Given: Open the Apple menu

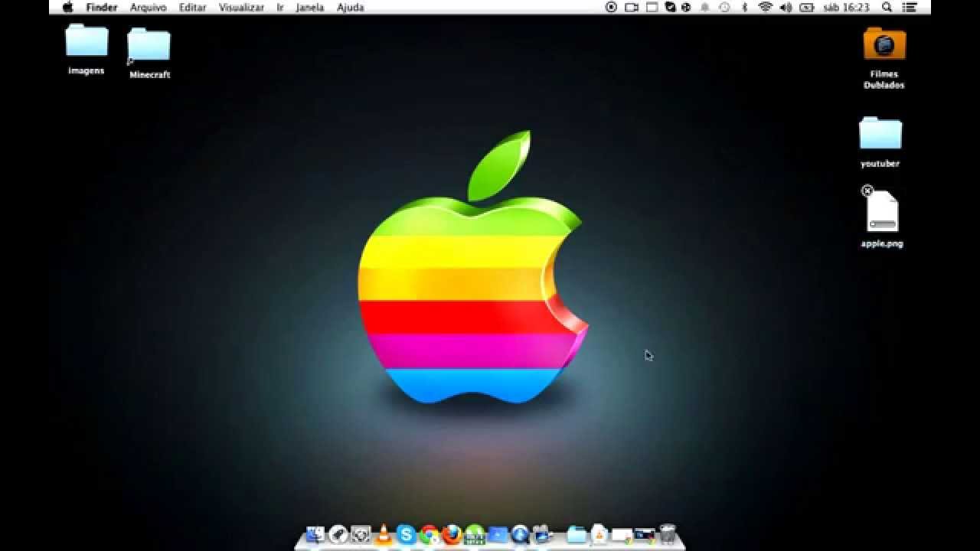Looking at the screenshot, I should 67,7.
